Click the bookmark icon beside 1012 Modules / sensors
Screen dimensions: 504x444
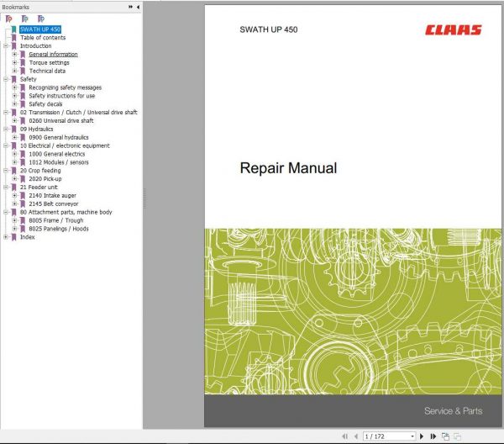[x=23, y=162]
